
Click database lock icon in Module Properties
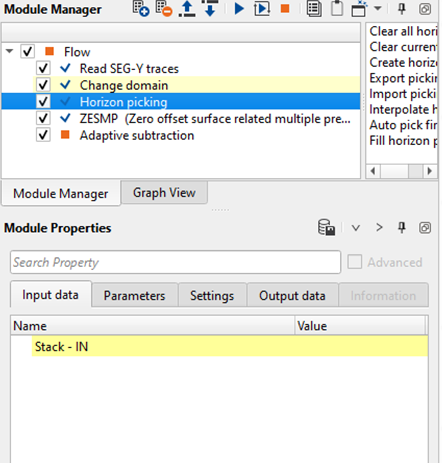pos(326,228)
